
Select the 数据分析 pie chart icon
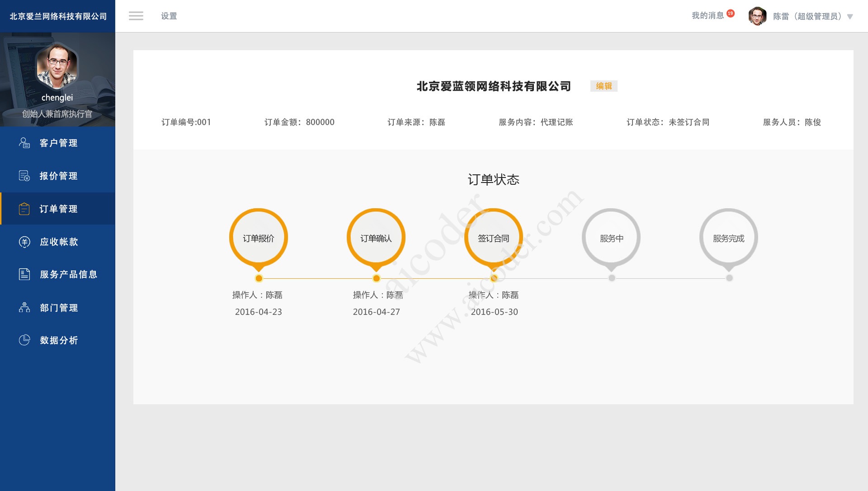[24, 340]
